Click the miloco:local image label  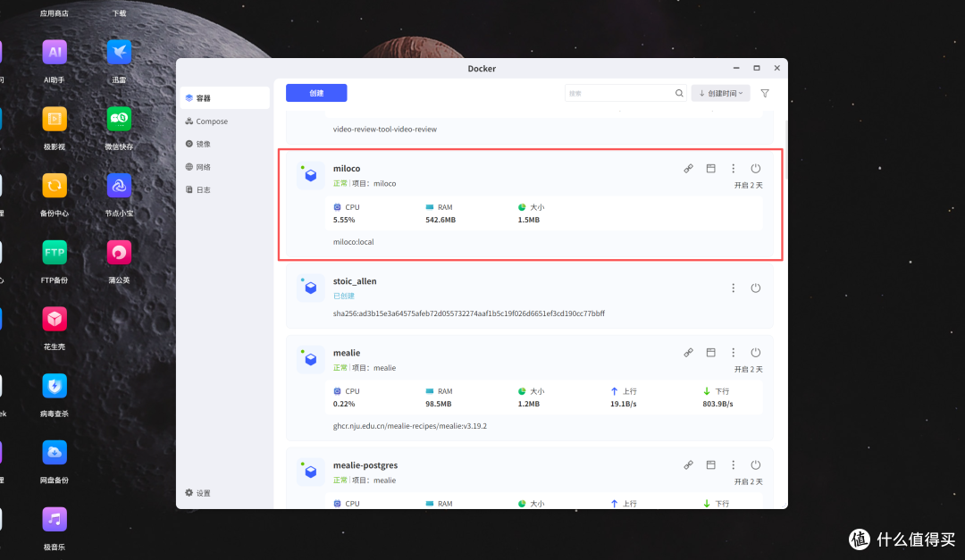point(353,242)
